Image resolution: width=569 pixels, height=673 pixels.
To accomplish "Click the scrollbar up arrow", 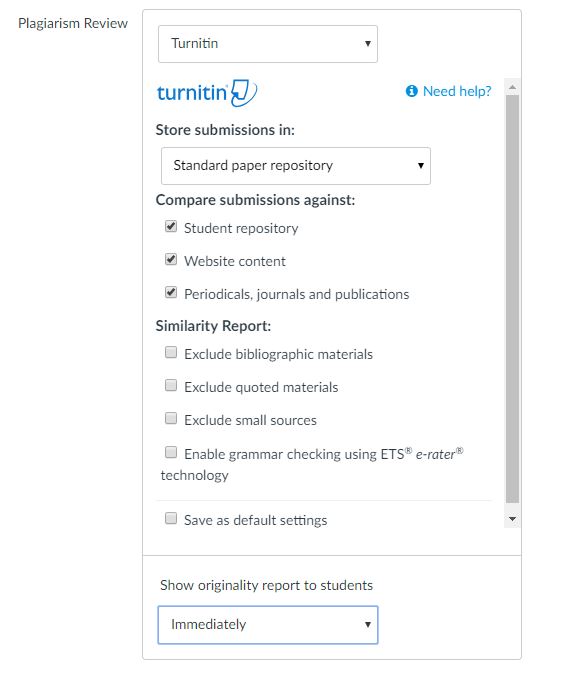I will click(512, 87).
